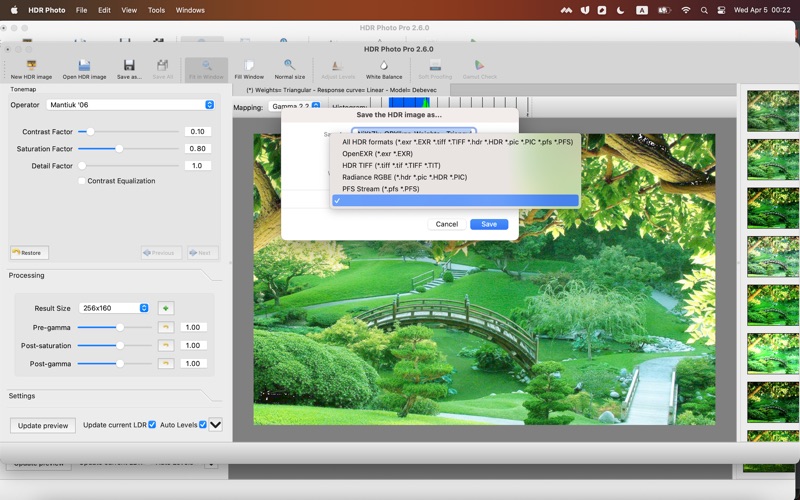Toggle the Auto Levels checkbox
The height and width of the screenshot is (500, 800).
[202, 425]
